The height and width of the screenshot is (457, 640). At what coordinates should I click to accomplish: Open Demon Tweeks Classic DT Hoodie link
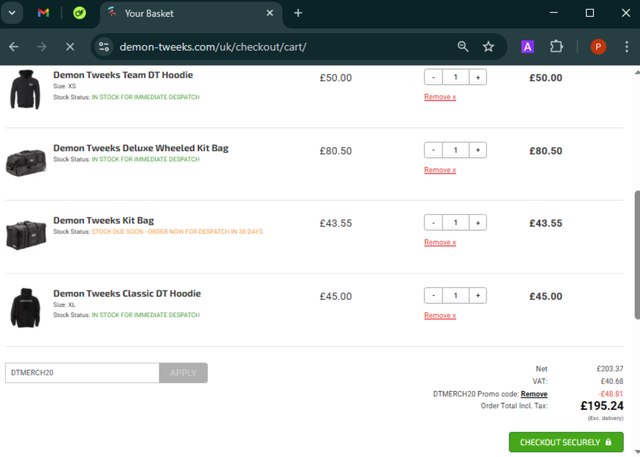[x=127, y=293]
